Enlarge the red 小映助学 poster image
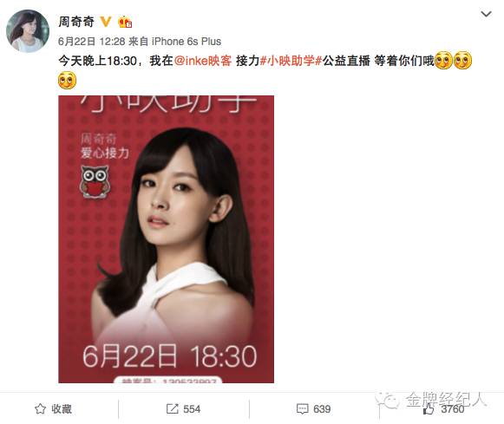The image size is (504, 424). pyautogui.click(x=167, y=239)
